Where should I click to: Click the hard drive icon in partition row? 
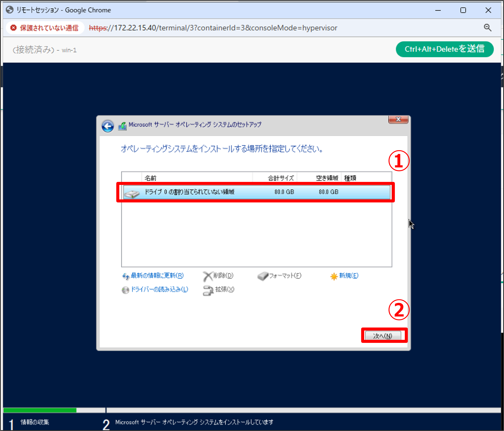pos(132,194)
